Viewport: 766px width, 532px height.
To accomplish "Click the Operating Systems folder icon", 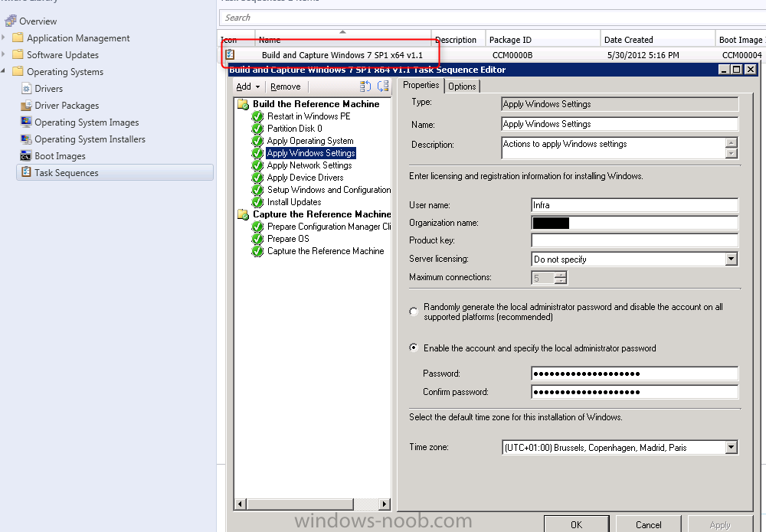I will point(18,71).
